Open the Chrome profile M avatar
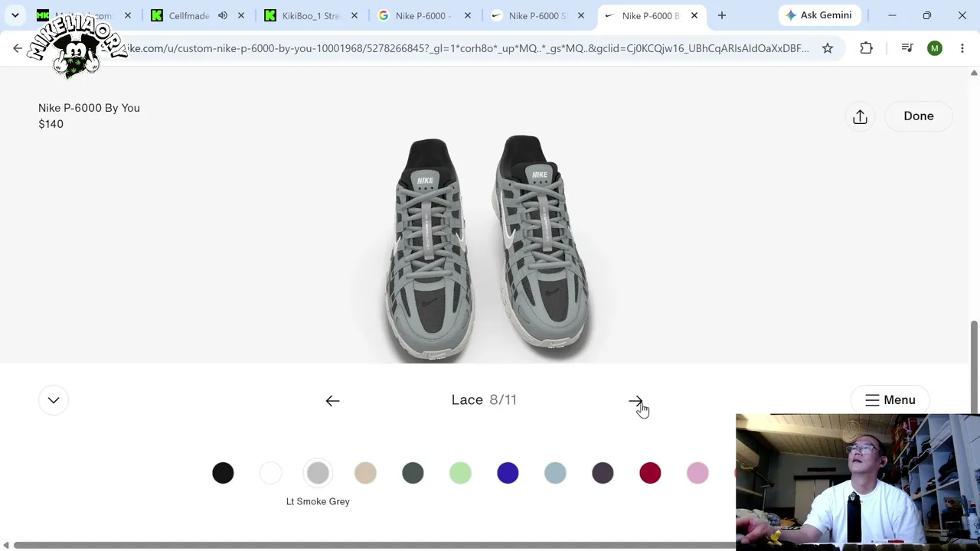This screenshot has width=980, height=551. pos(935,48)
